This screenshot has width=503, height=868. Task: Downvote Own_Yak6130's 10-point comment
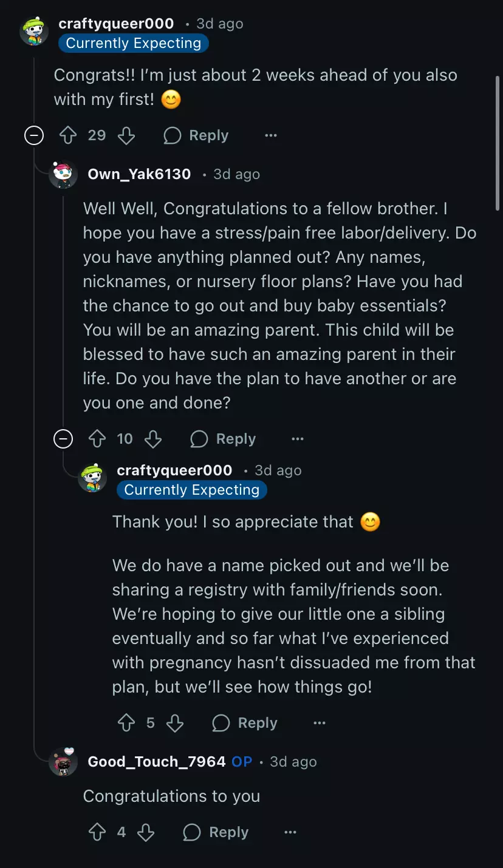153,439
